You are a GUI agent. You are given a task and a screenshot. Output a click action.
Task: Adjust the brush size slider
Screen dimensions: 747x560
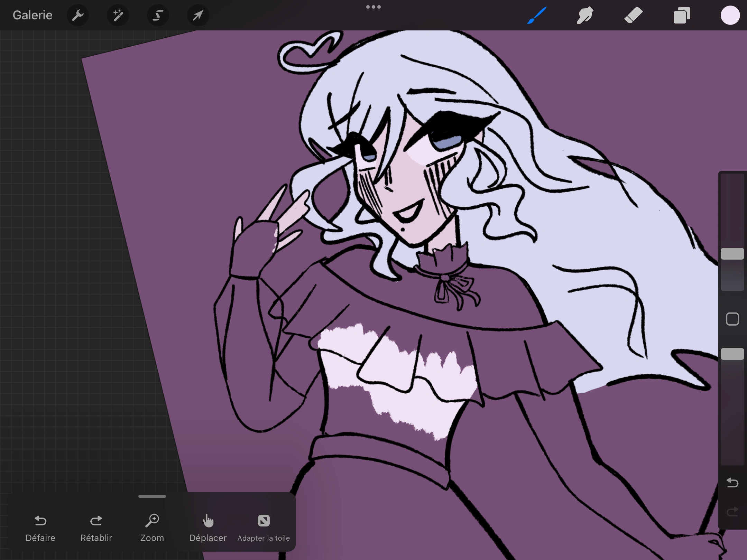[x=732, y=254]
